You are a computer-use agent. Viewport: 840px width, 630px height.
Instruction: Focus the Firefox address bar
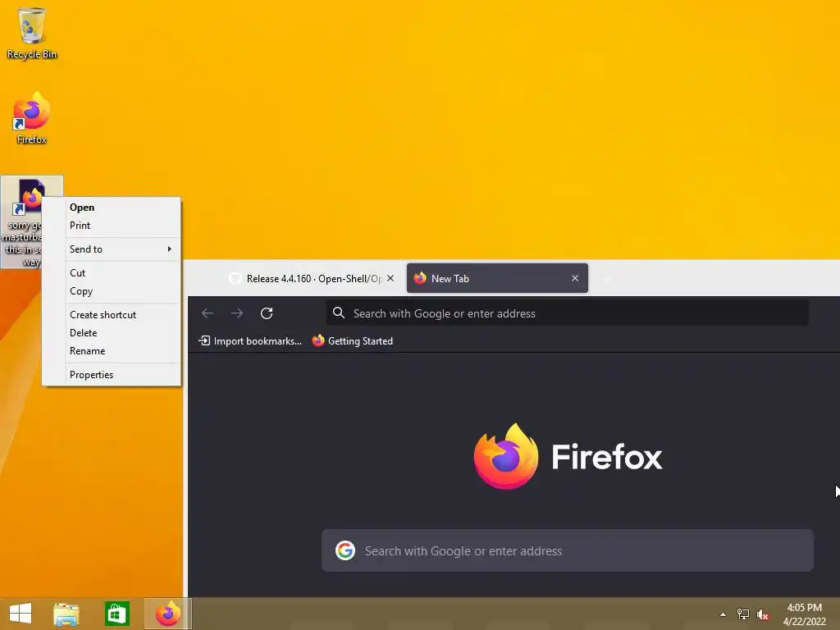tap(568, 313)
